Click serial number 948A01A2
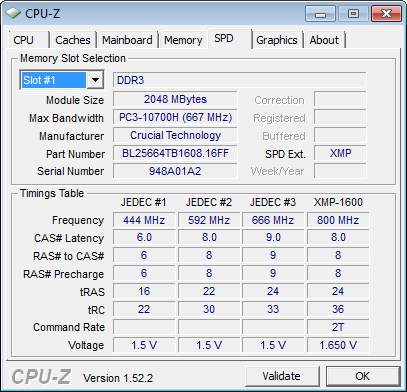Screen dimensions: 407x392 [x=175, y=171]
